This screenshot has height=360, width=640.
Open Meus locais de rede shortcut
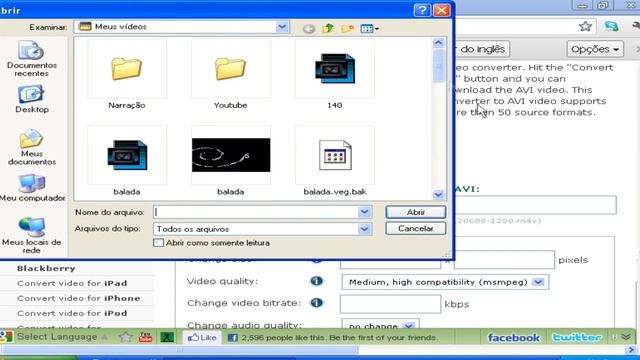click(x=31, y=236)
